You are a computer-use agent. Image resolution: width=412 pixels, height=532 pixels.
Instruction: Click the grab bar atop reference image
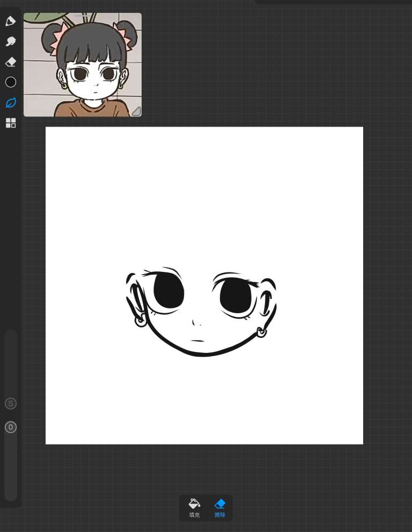click(83, 14)
